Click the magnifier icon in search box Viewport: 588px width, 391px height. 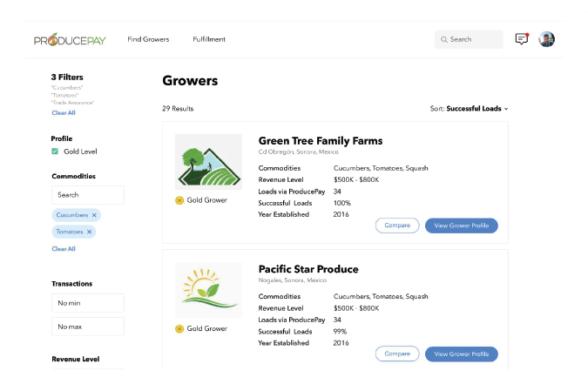[x=444, y=39]
